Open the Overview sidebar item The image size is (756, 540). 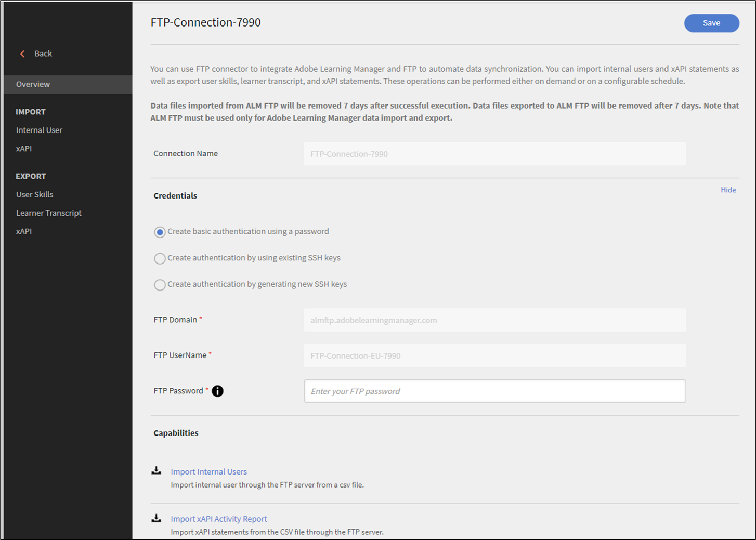point(33,84)
